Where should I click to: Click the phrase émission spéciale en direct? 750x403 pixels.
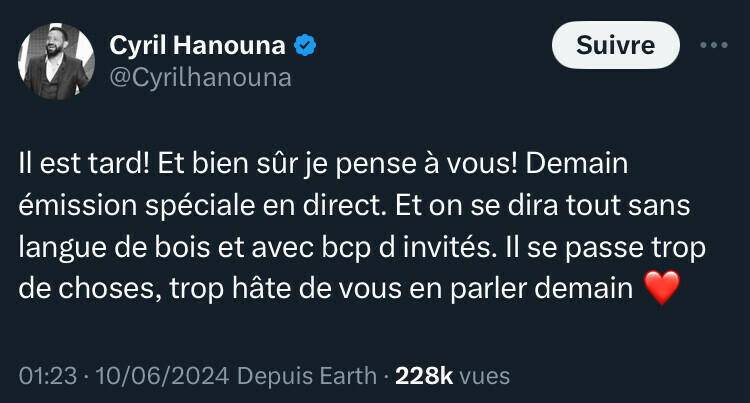pos(202,206)
